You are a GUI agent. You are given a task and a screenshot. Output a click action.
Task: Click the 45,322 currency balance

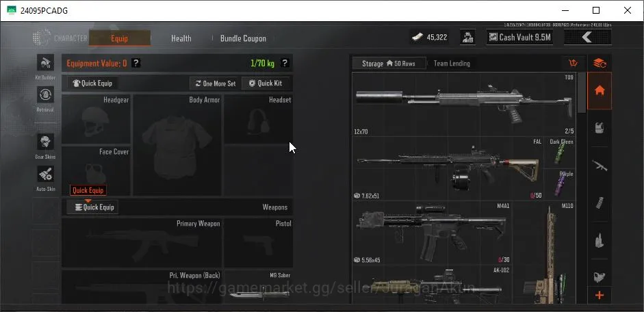pyautogui.click(x=437, y=38)
